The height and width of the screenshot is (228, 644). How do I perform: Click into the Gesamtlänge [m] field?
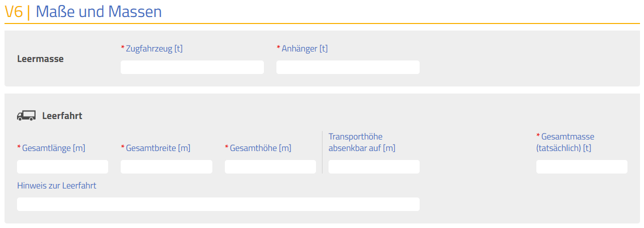pyautogui.click(x=63, y=167)
